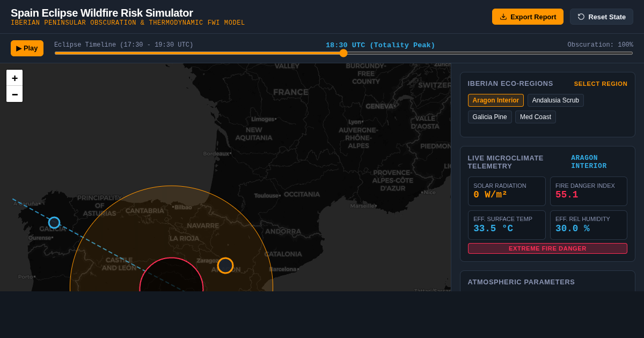Viewport: 644px width, 338px height.
Task: Click the Eff. Surface Temp 33.5 °C card
Action: [x=507, y=225]
